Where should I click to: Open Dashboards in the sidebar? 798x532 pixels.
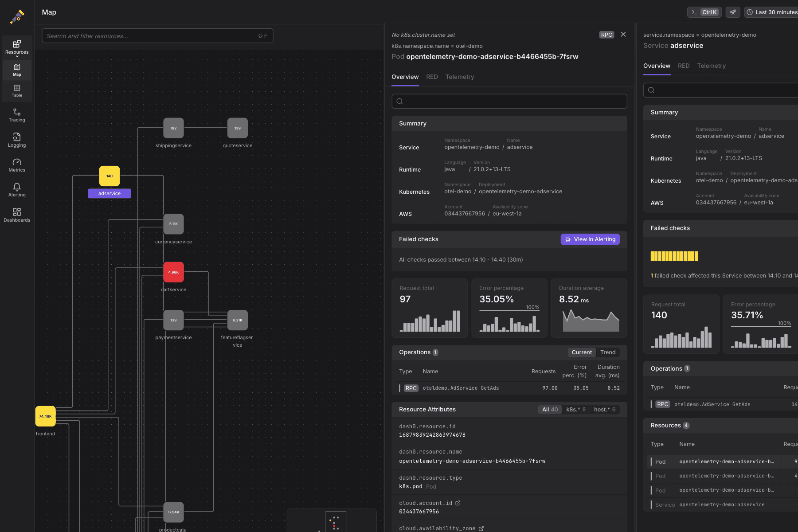coord(17,215)
